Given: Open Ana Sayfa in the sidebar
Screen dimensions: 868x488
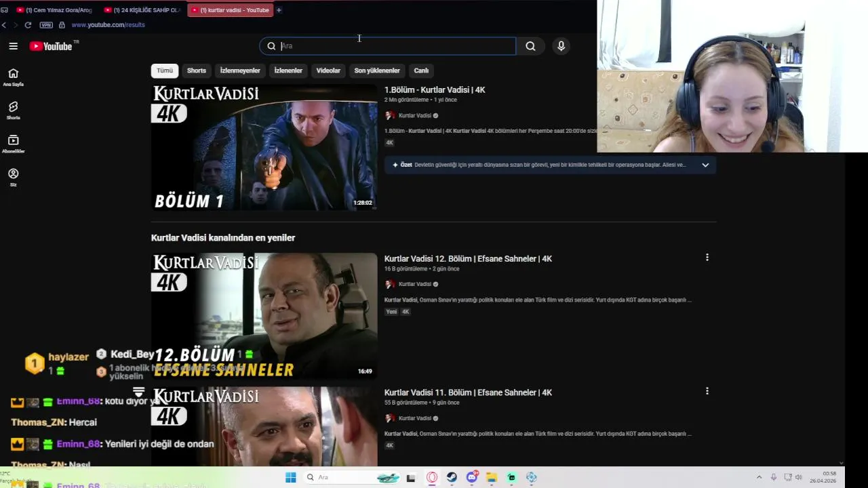Looking at the screenshot, I should click(x=13, y=77).
